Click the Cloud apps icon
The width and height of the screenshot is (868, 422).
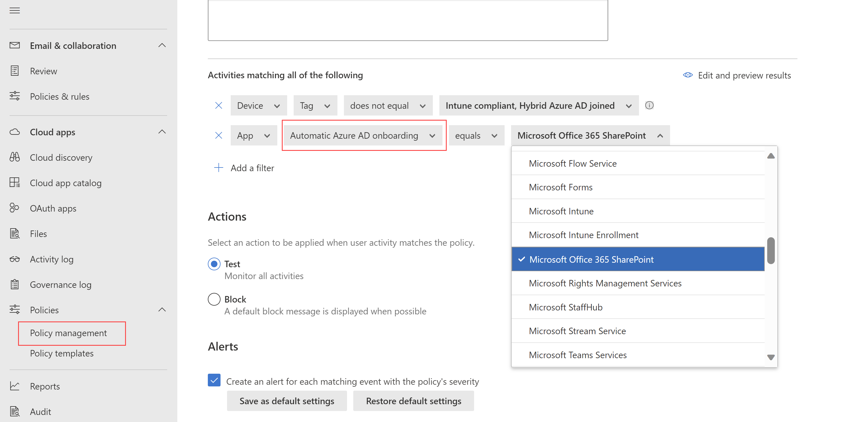[16, 131]
